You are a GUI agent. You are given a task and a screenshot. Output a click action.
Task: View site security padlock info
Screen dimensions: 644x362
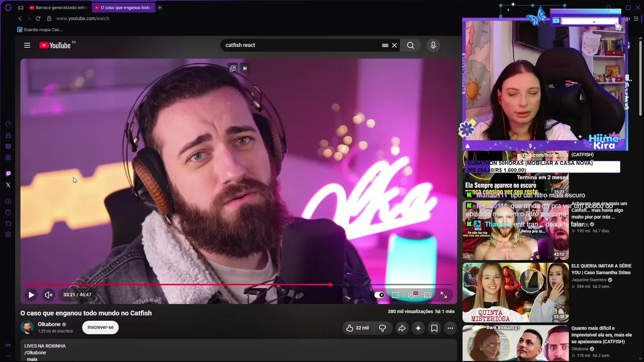point(49,19)
